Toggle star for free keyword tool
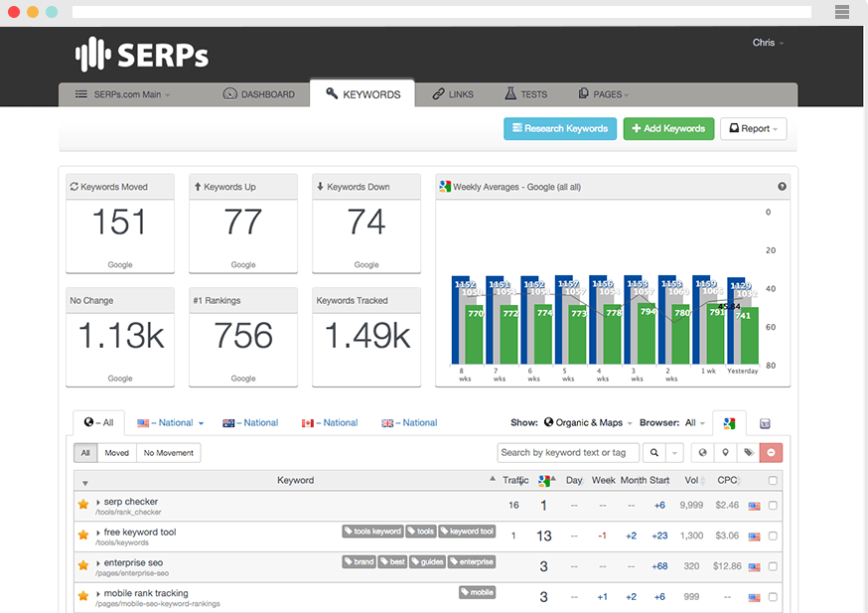The width and height of the screenshot is (868, 613). tap(83, 535)
